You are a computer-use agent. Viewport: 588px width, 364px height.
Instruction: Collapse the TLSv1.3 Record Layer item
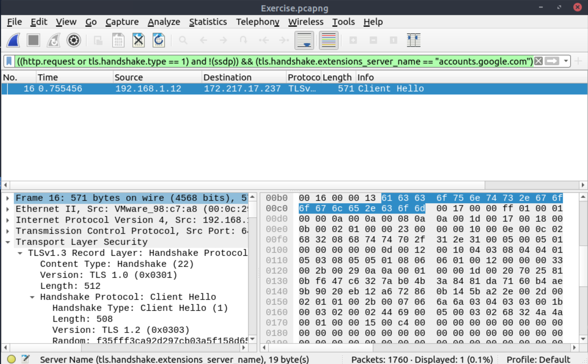point(20,253)
